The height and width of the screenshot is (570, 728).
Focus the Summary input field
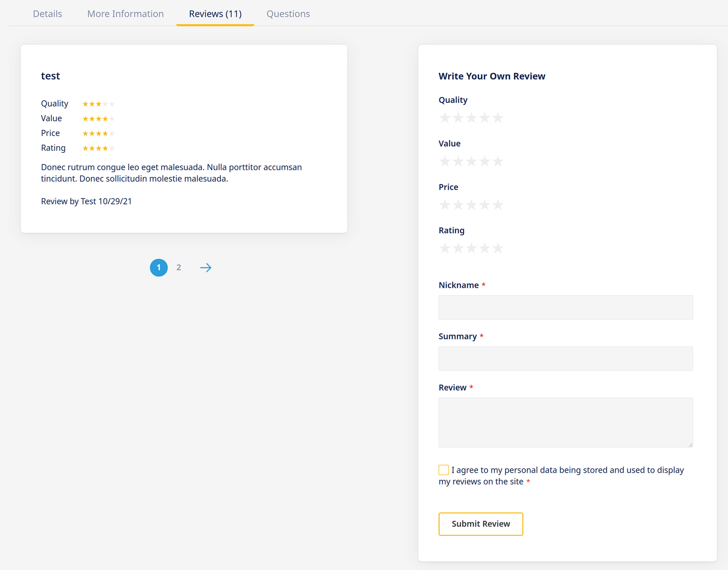[x=566, y=359]
